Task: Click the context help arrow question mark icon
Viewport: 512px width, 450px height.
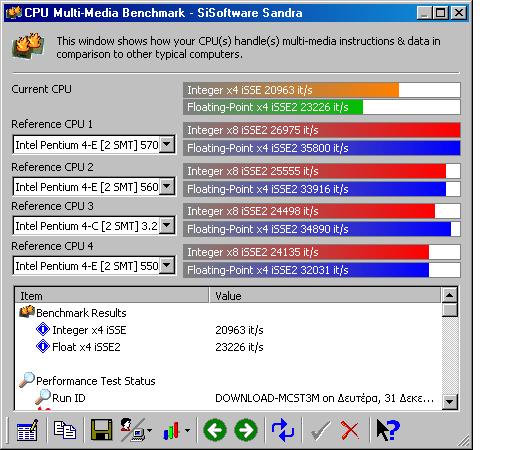Action: (x=388, y=430)
